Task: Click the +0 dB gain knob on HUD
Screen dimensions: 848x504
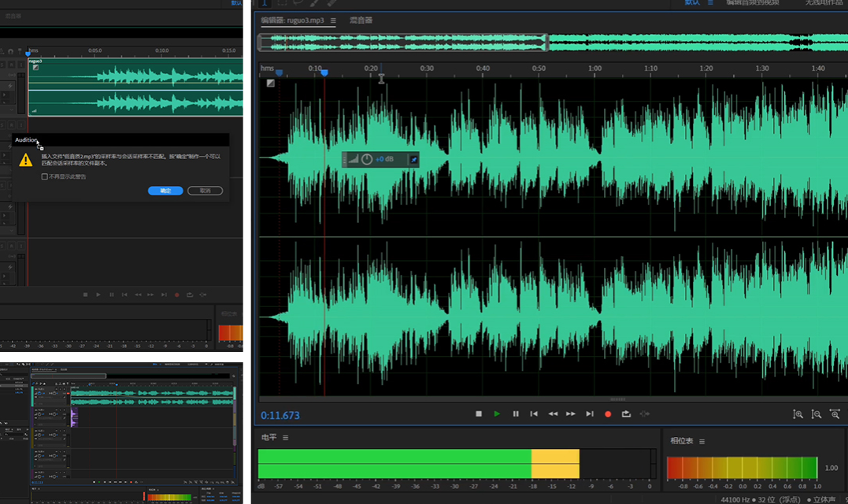Action: 367,159
